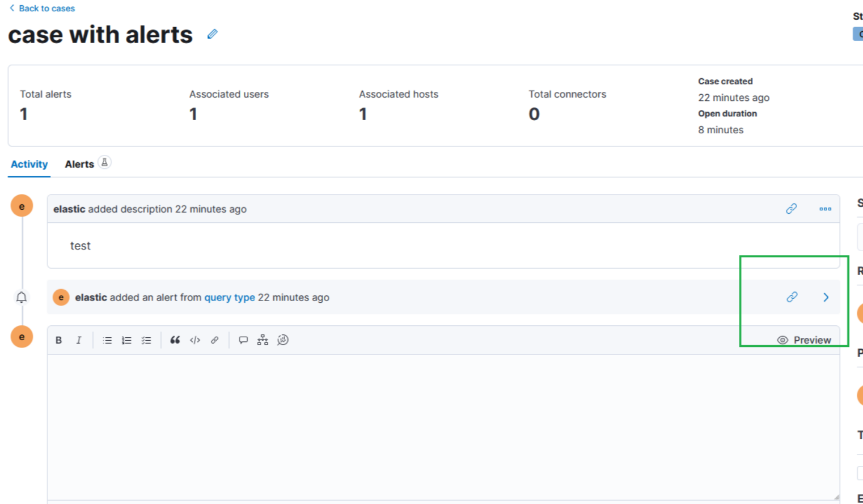The height and width of the screenshot is (504, 863).
Task: Click the beaker icon beside Alerts
Action: tap(104, 163)
